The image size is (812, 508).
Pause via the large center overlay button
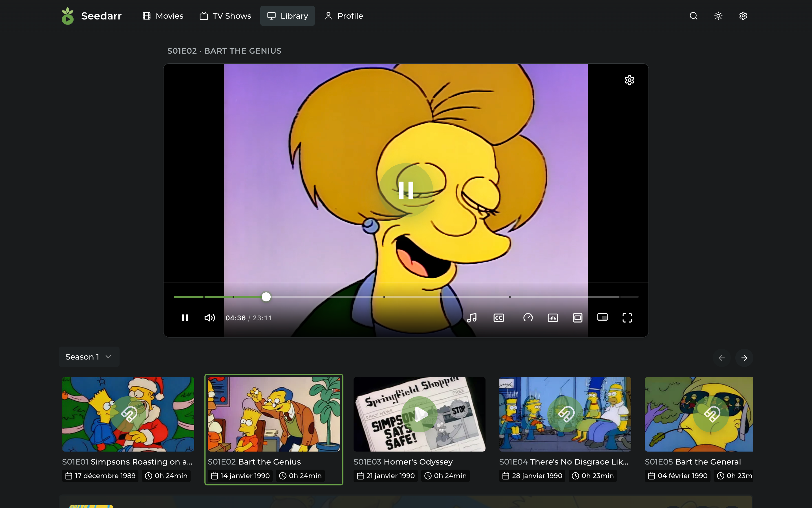pos(406,190)
